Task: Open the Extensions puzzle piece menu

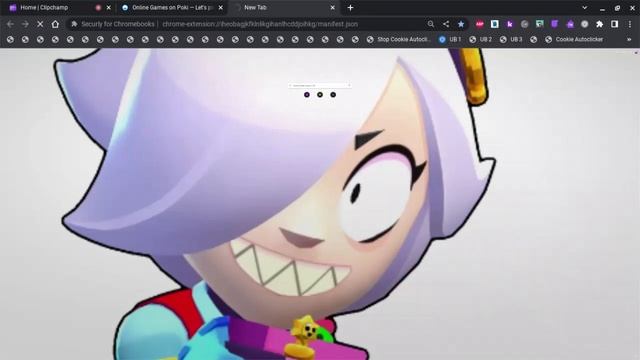Action: coord(600,24)
